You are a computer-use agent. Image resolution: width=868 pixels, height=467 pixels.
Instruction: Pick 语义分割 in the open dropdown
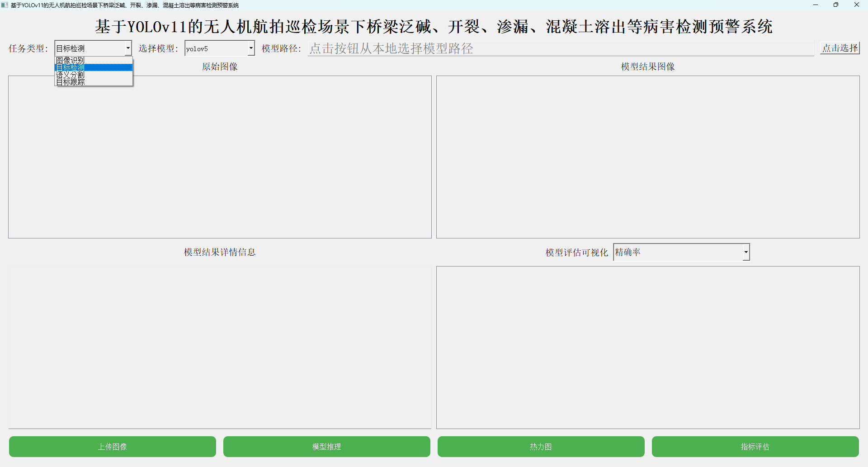click(94, 75)
